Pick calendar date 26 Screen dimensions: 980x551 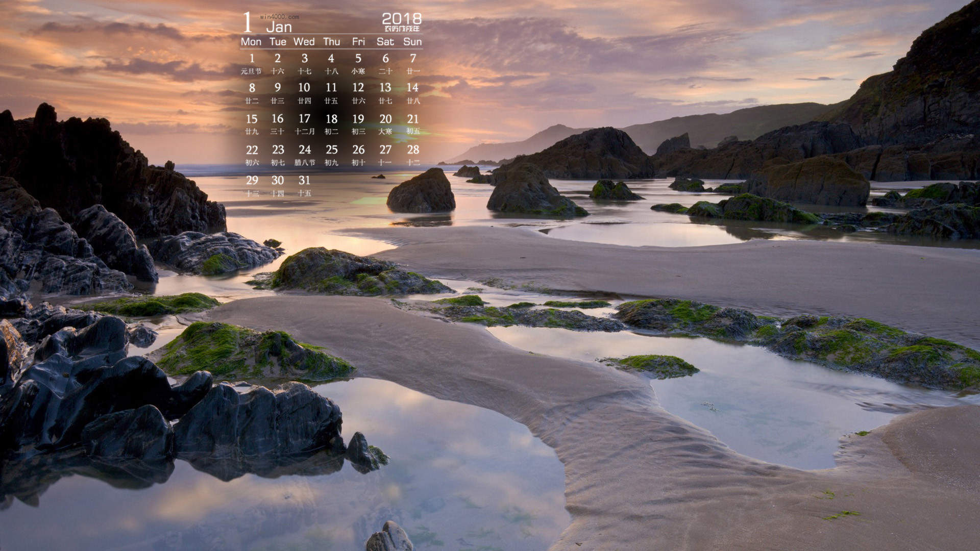pos(358,150)
